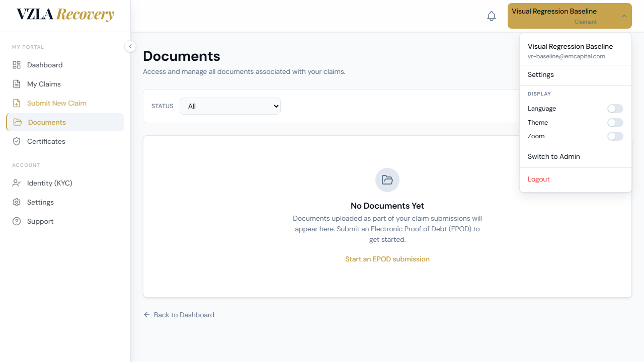
Task: Click the No Documents Yet heading
Action: (387, 206)
